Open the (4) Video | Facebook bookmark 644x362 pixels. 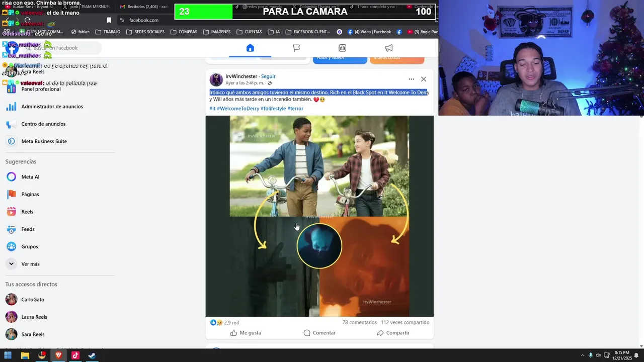[x=369, y=32]
